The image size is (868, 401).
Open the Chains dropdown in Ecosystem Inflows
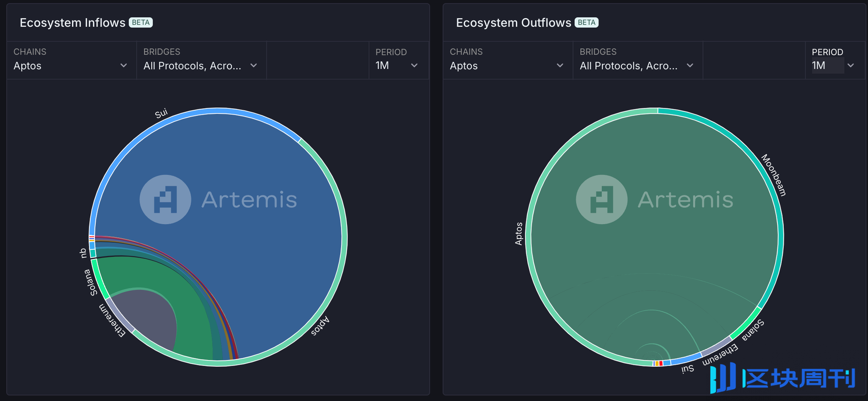tap(71, 60)
